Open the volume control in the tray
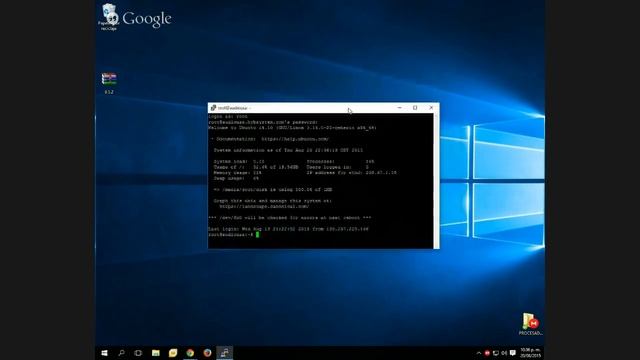 point(504,353)
